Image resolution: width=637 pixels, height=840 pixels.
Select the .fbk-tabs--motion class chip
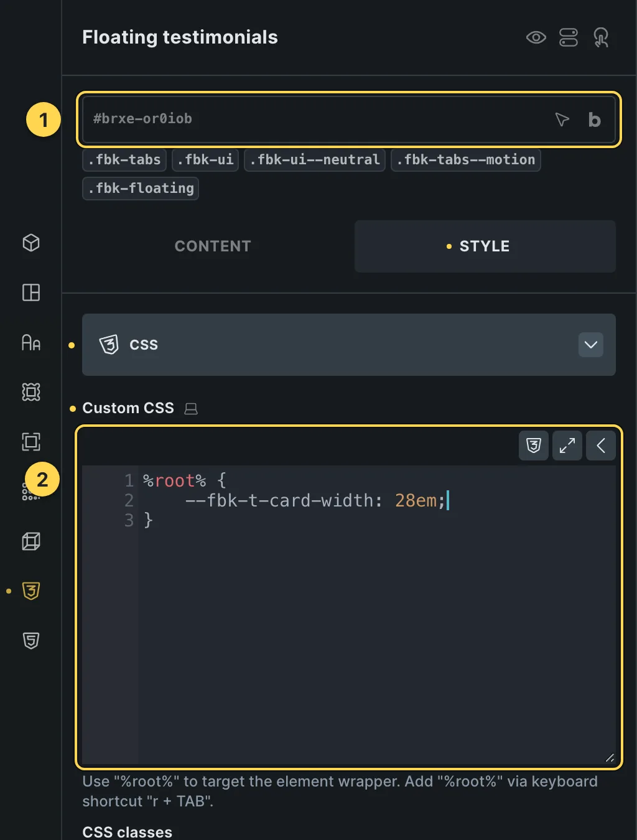[466, 160]
